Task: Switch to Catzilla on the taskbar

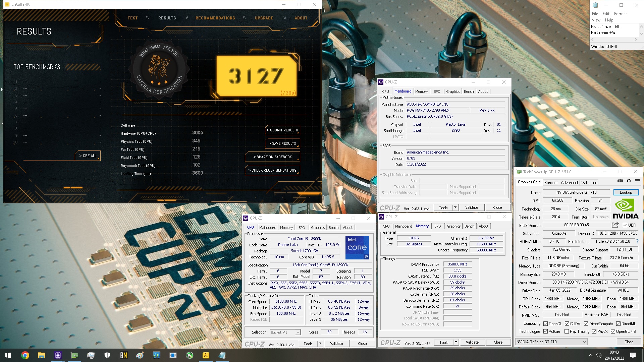Action: click(206, 355)
